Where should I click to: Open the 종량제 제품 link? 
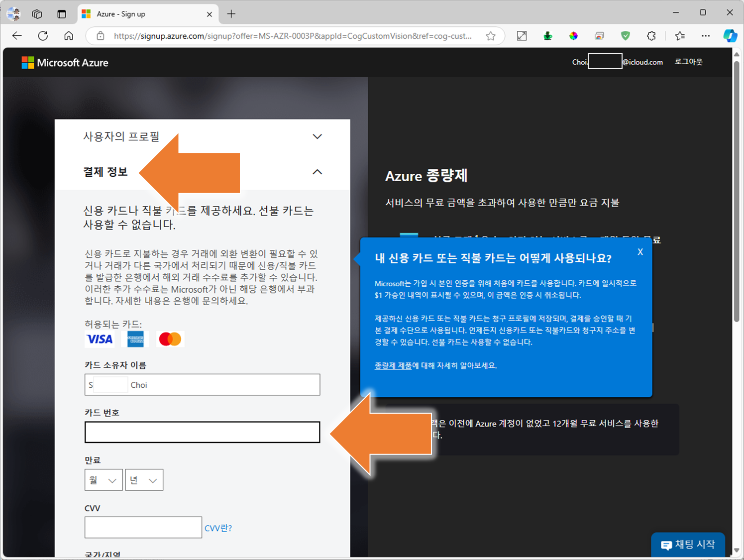point(393,365)
